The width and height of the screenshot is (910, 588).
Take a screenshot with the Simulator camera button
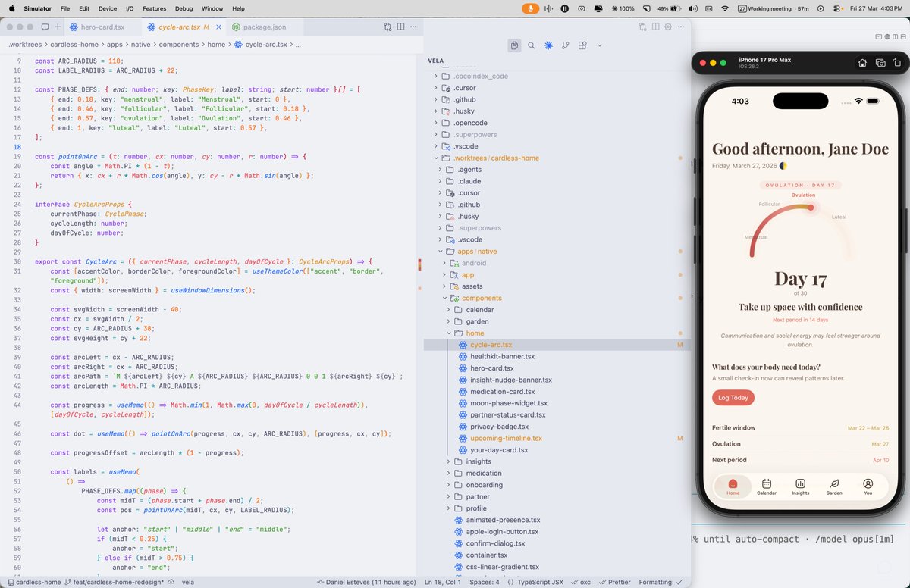[880, 63]
